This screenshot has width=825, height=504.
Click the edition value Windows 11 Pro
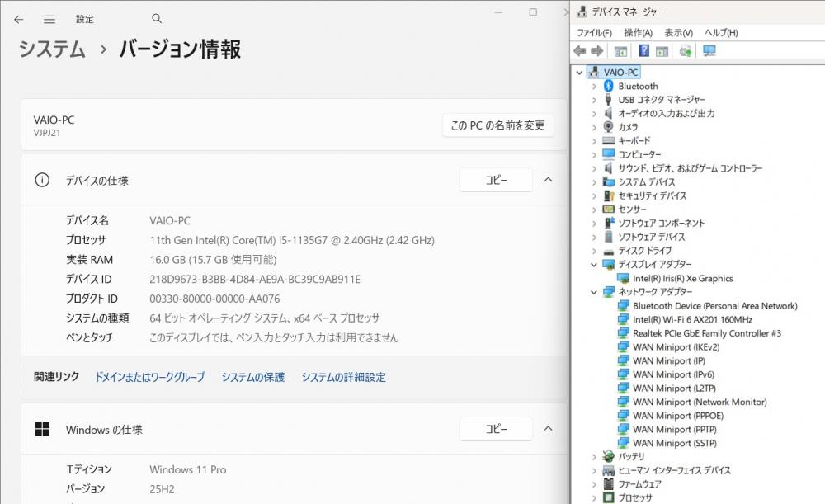(x=188, y=470)
